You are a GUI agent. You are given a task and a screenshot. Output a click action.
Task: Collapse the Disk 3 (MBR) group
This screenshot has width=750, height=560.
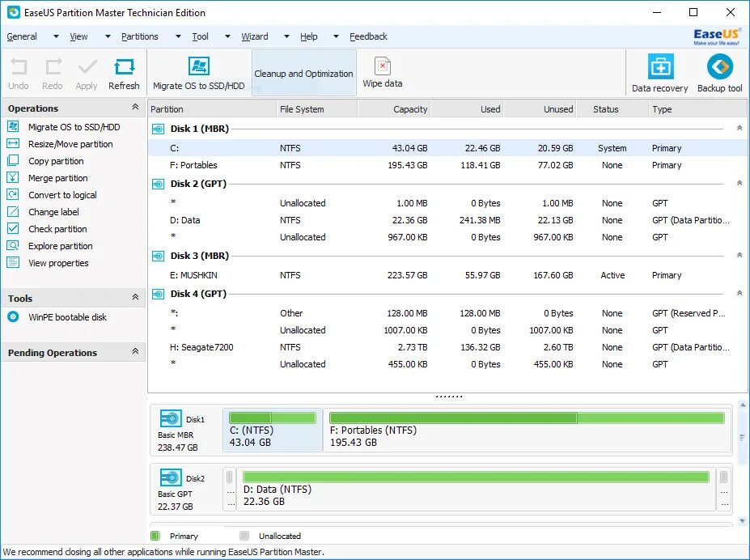click(739, 256)
